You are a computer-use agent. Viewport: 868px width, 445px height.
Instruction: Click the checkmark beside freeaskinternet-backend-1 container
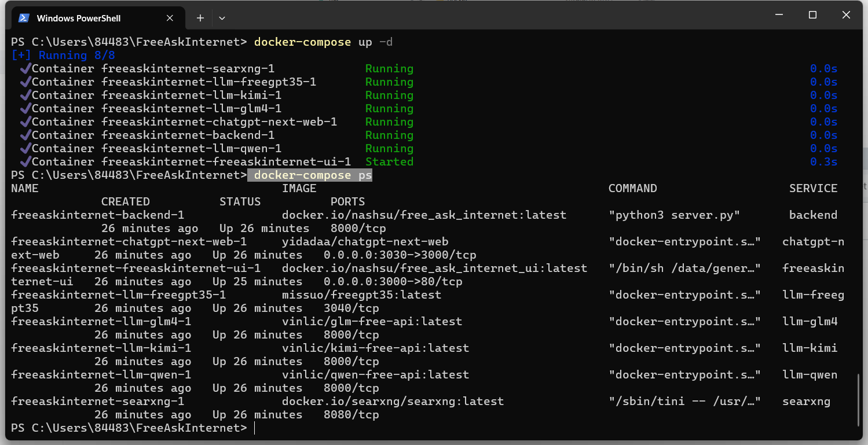pyautogui.click(x=25, y=135)
